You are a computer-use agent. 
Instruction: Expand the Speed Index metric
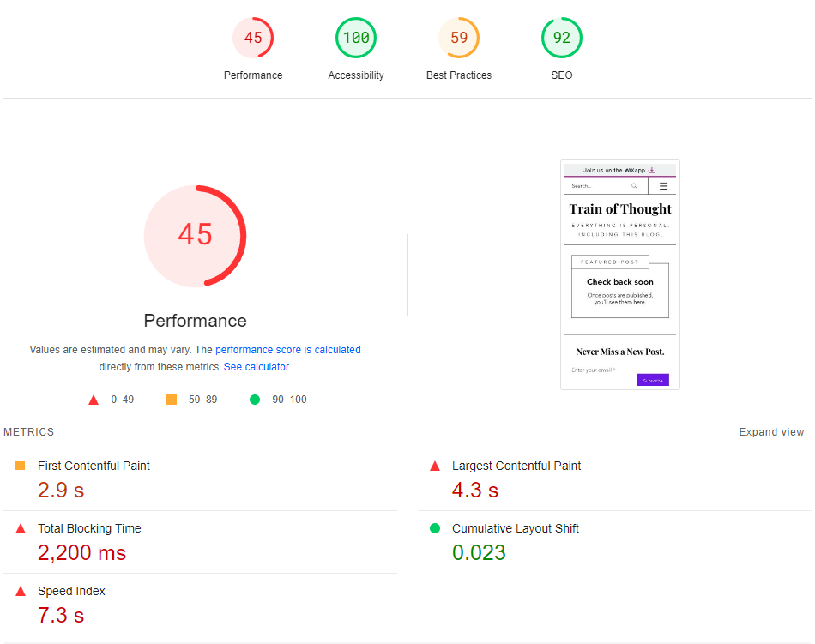(x=200, y=605)
